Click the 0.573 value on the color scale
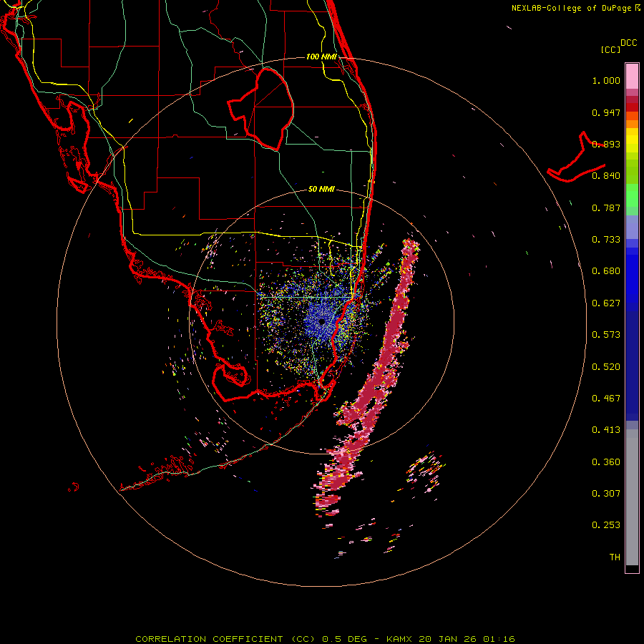This screenshot has width=644, height=644. pos(606,335)
